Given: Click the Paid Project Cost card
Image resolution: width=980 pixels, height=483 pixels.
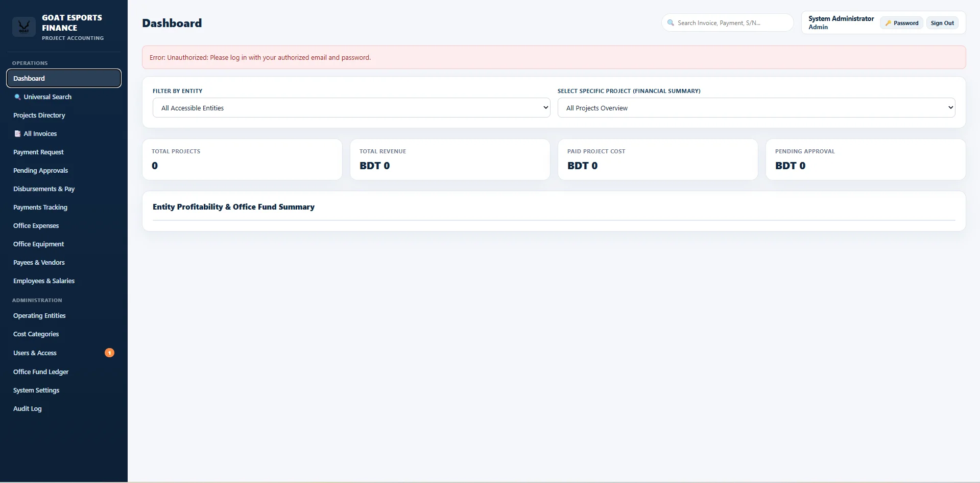Looking at the screenshot, I should click(658, 159).
